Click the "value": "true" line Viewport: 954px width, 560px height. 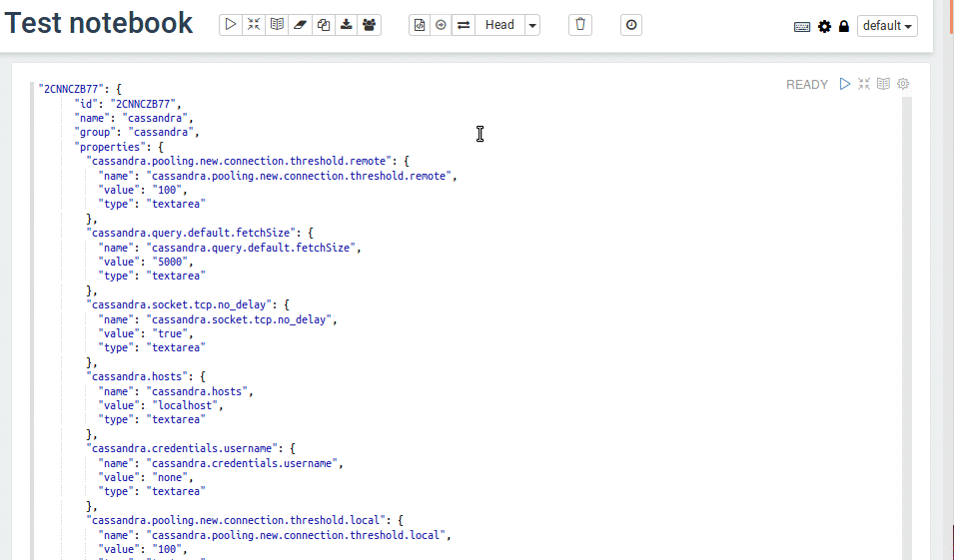point(146,333)
